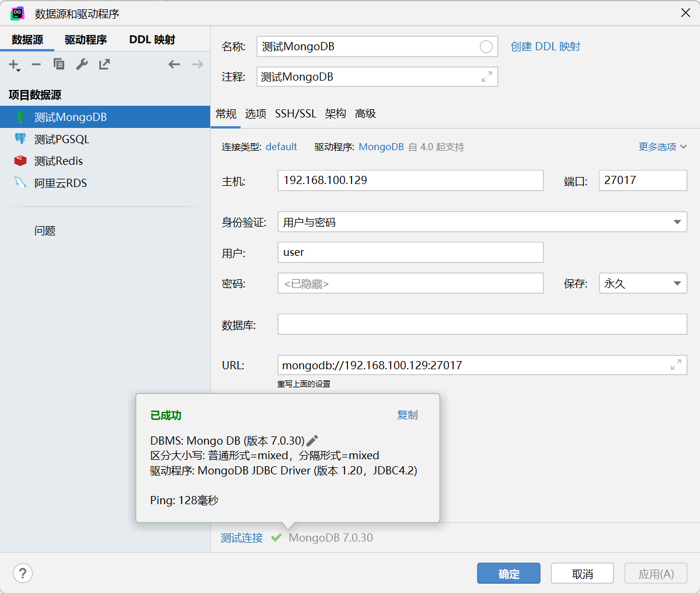
Task: Click the 应用(A) apply button
Action: coord(656,573)
